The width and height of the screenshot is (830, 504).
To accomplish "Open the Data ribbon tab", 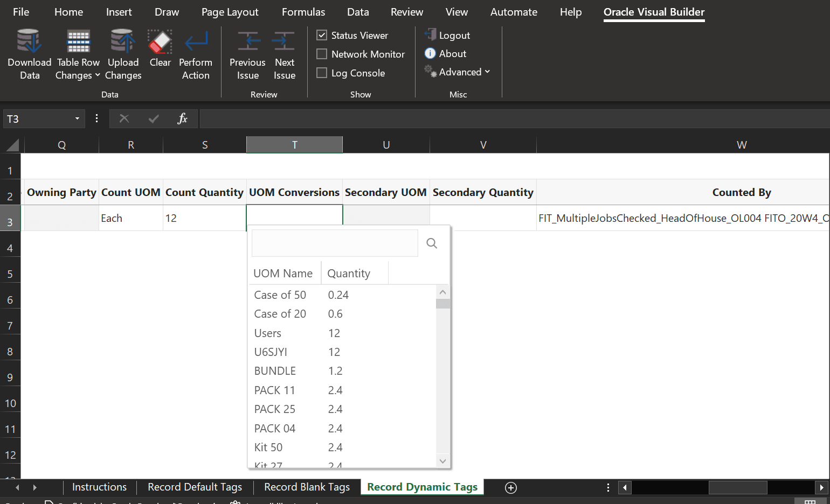I will pos(358,12).
